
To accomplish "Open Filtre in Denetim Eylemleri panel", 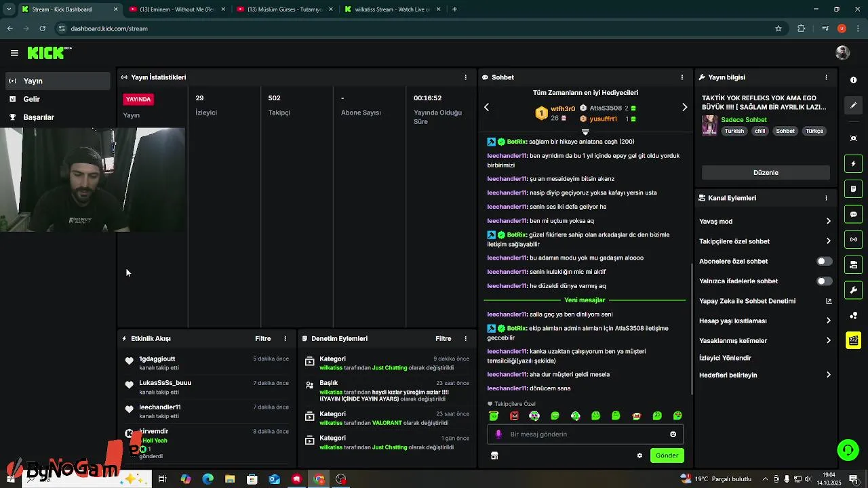I will (x=443, y=338).
